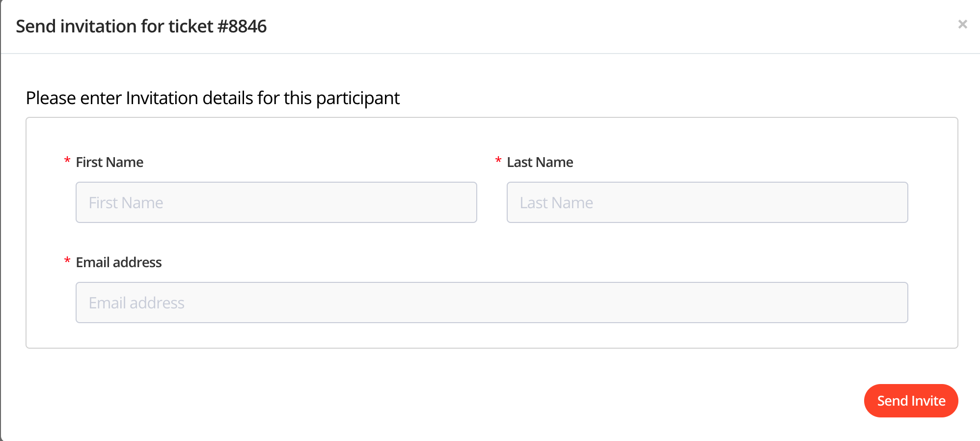Image resolution: width=980 pixels, height=441 pixels.
Task: Click the 'First Name' placeholder text
Action: [x=126, y=203]
